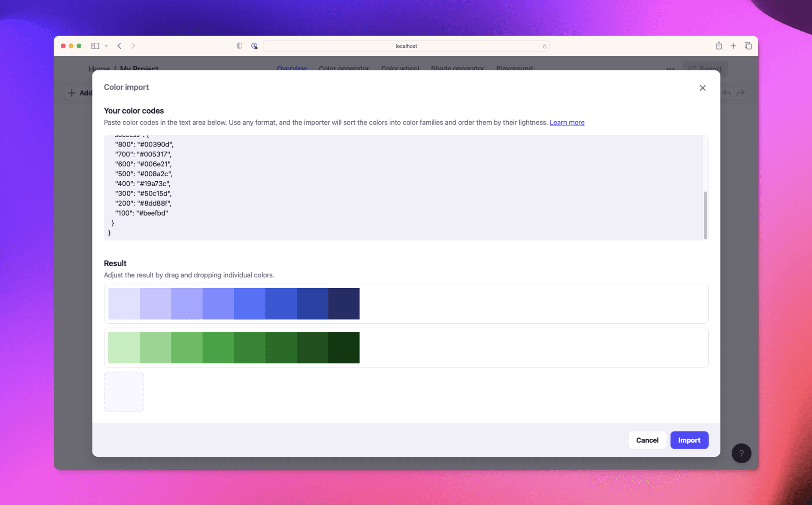Switch to the Color generator tab

pyautogui.click(x=344, y=69)
